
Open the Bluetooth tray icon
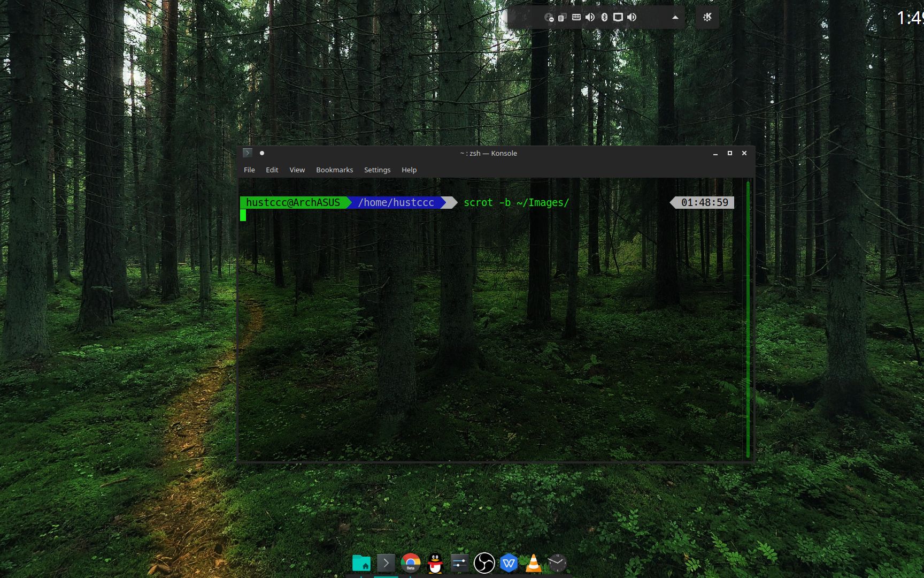click(x=604, y=17)
